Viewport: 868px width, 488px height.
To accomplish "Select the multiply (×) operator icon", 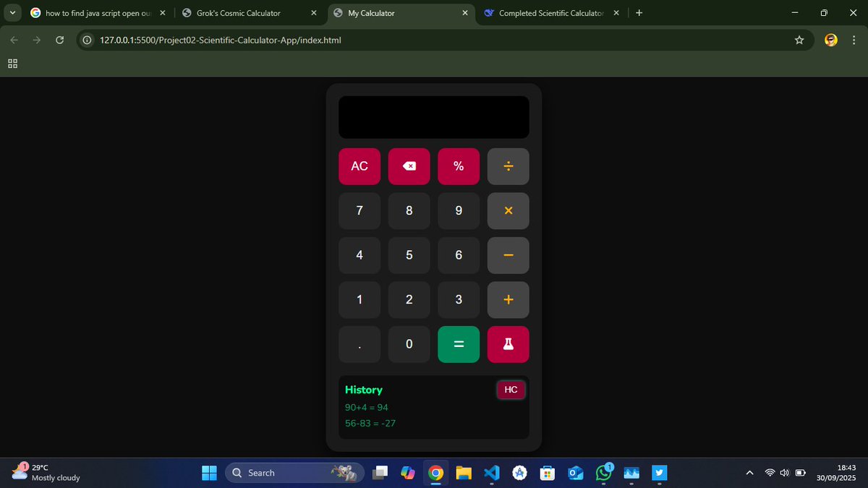I will (x=509, y=210).
